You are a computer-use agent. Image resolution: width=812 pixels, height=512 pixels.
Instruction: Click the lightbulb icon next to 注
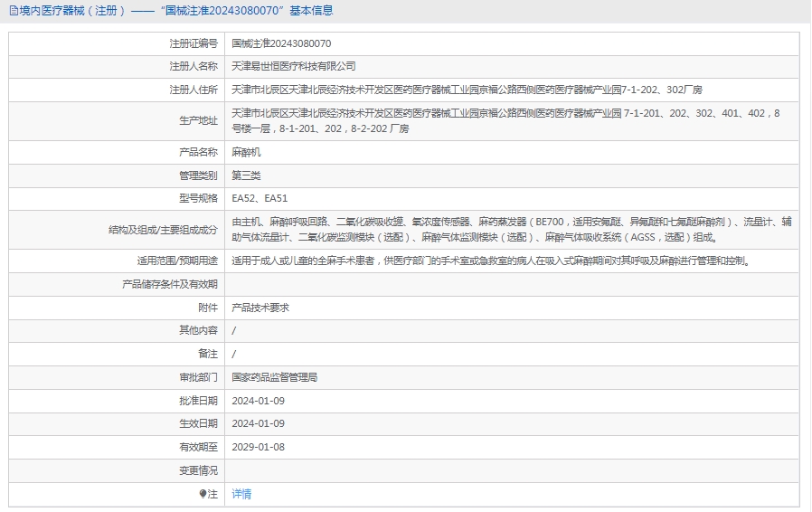[x=203, y=494]
